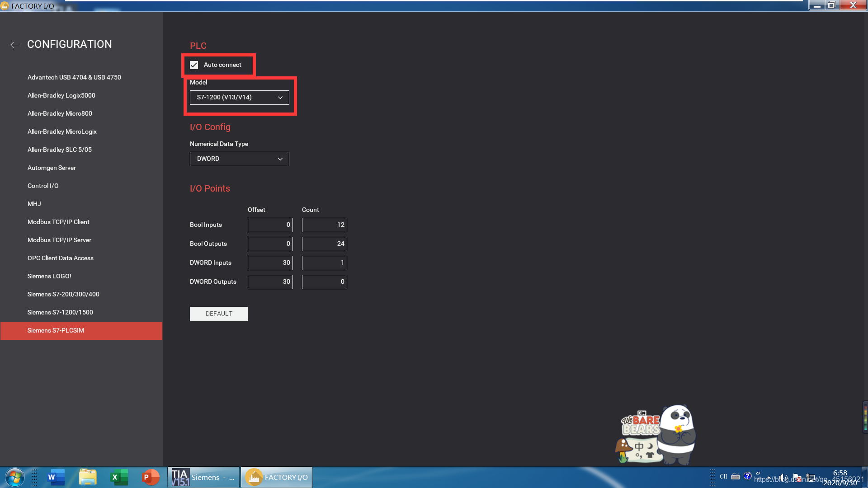
Task: Open Excel from the taskbar
Action: click(119, 477)
